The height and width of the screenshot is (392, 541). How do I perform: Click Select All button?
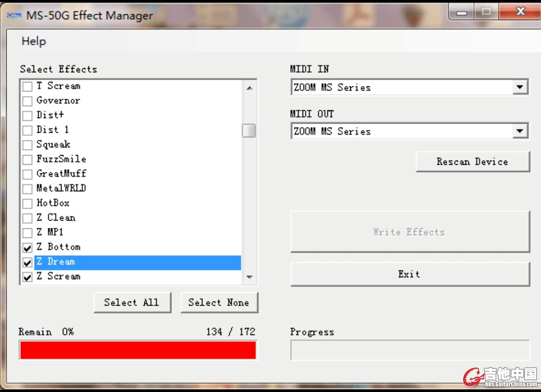coord(132,303)
